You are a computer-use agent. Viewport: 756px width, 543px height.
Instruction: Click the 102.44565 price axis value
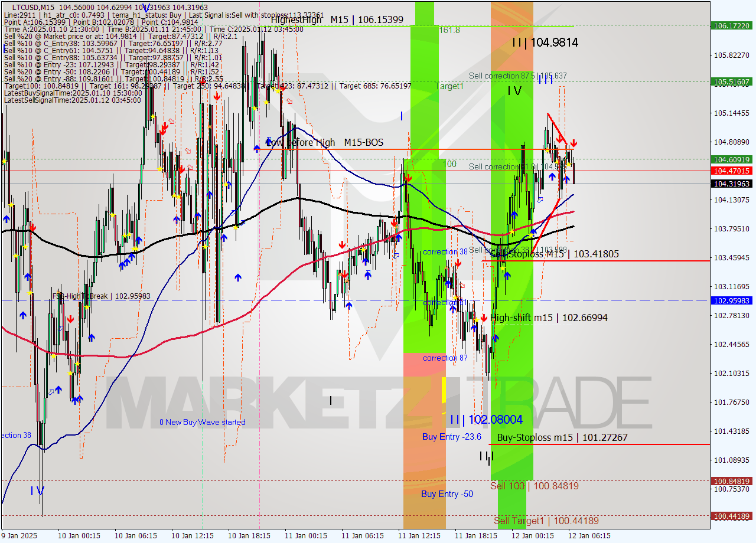732,345
